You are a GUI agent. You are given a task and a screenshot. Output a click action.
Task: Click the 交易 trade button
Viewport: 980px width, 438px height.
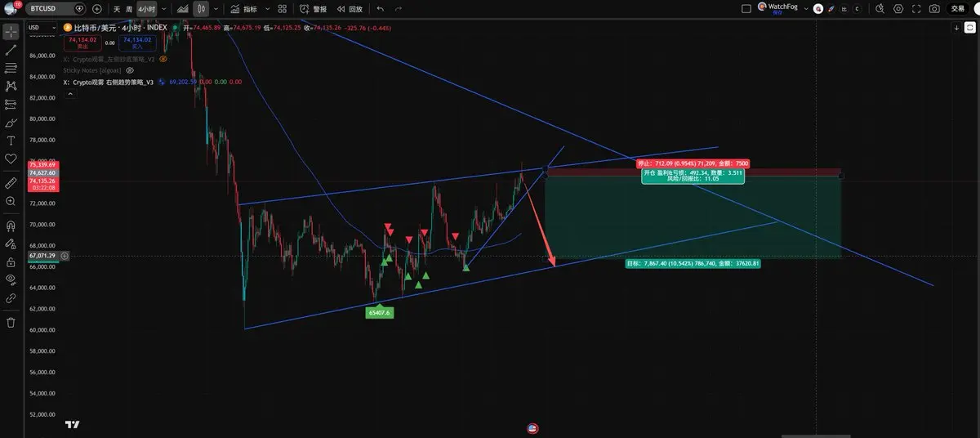tap(958, 9)
